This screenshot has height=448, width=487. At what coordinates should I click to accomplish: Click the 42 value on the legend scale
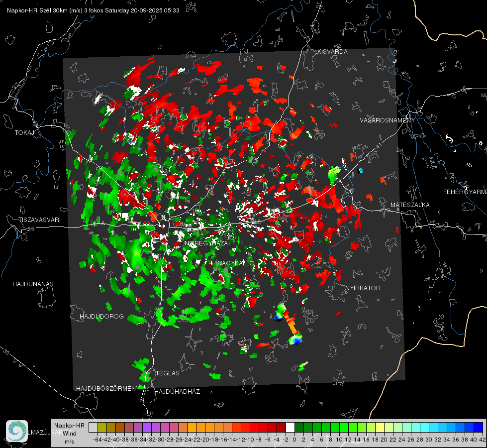(483, 440)
